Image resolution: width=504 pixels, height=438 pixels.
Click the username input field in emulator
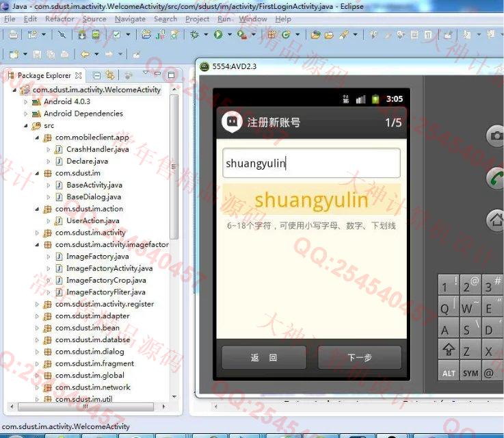[x=311, y=163]
